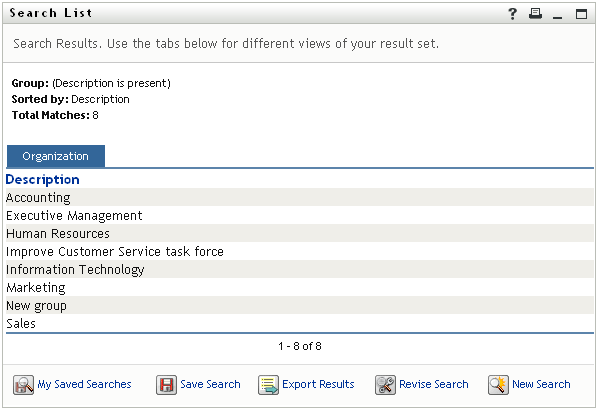Select the Executive Management row
Screen dimensions: 598x410
[x=300, y=215]
